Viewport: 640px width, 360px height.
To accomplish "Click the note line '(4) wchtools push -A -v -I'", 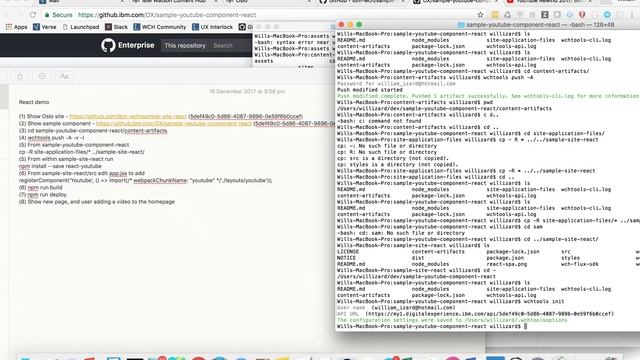I will (51, 138).
